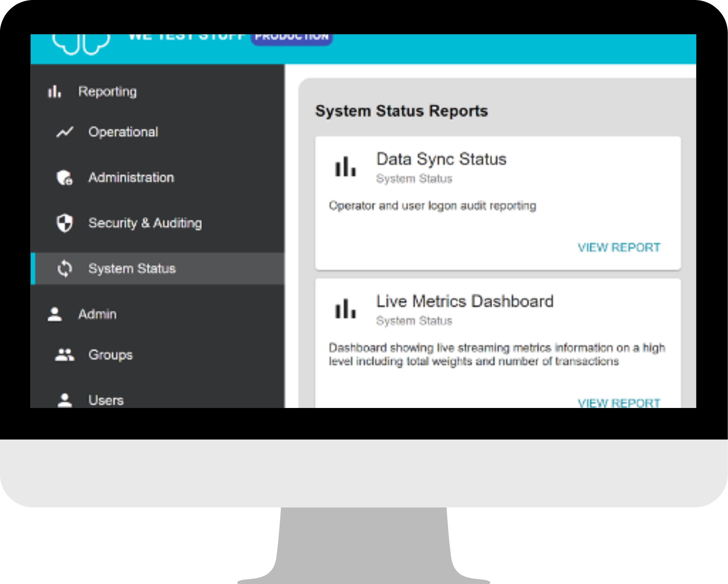Open the Data Sync Status card title
This screenshot has height=584, width=728.
pyautogui.click(x=441, y=159)
